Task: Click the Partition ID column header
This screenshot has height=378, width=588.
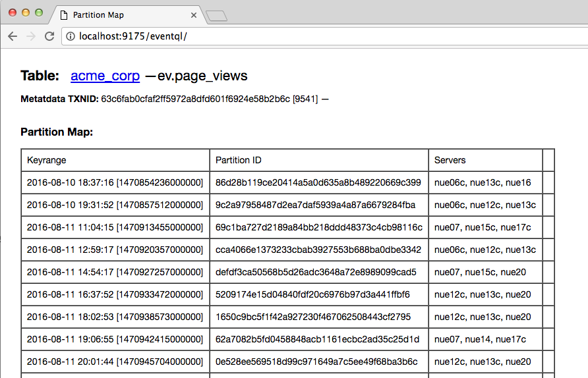Action: pos(319,160)
